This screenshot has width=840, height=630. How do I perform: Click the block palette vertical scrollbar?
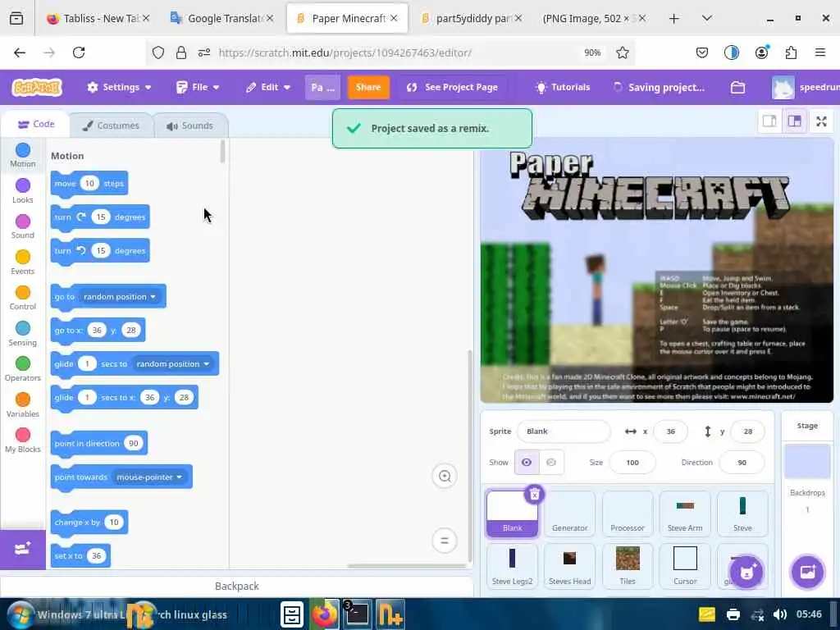pos(222,151)
